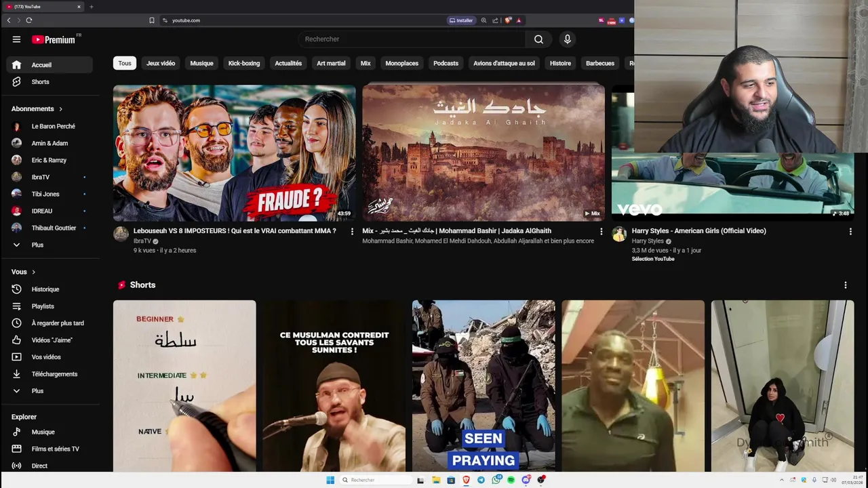Select the Art martial filter chip
868x488 pixels.
331,64
